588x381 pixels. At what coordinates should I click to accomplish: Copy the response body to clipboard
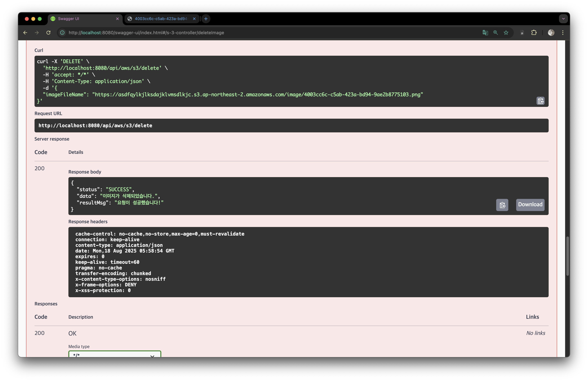(x=502, y=205)
